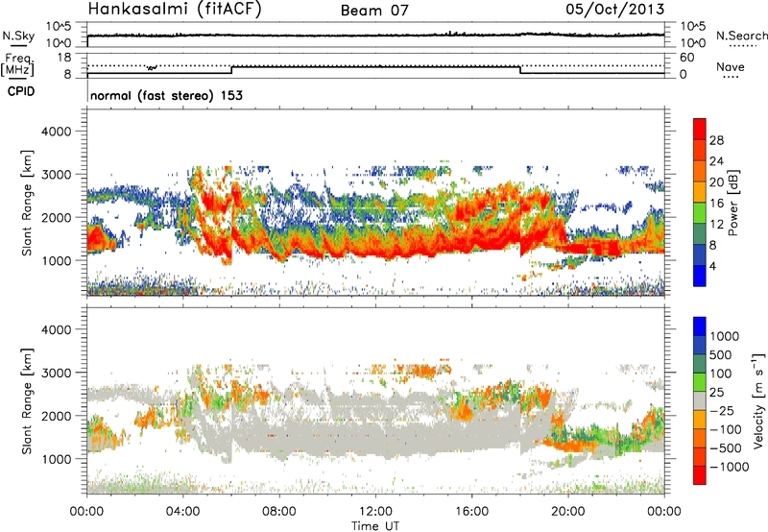Click the "12" label on Power color bar
Screen dimensions: 768x532
tap(716, 225)
